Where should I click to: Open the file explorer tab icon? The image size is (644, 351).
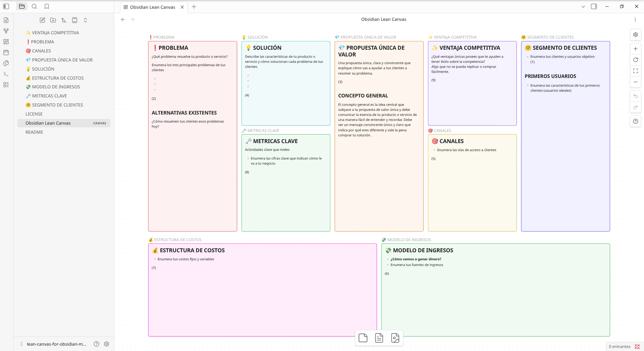(x=22, y=6)
